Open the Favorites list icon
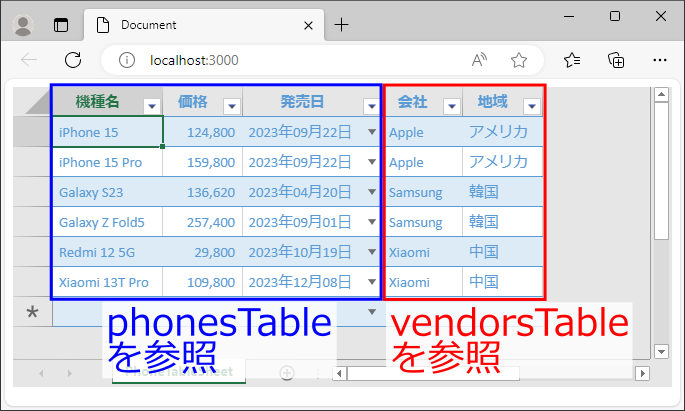The height and width of the screenshot is (411, 685). click(x=572, y=60)
